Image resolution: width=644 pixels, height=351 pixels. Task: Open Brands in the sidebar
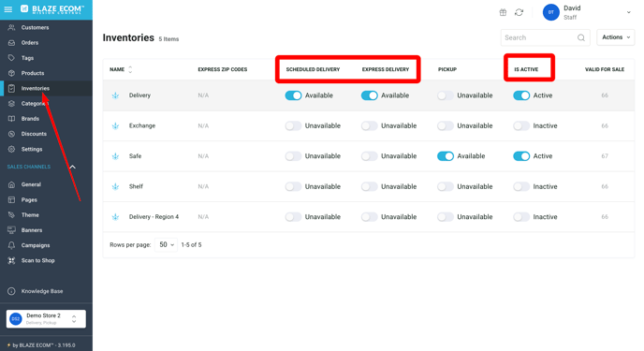tap(30, 119)
